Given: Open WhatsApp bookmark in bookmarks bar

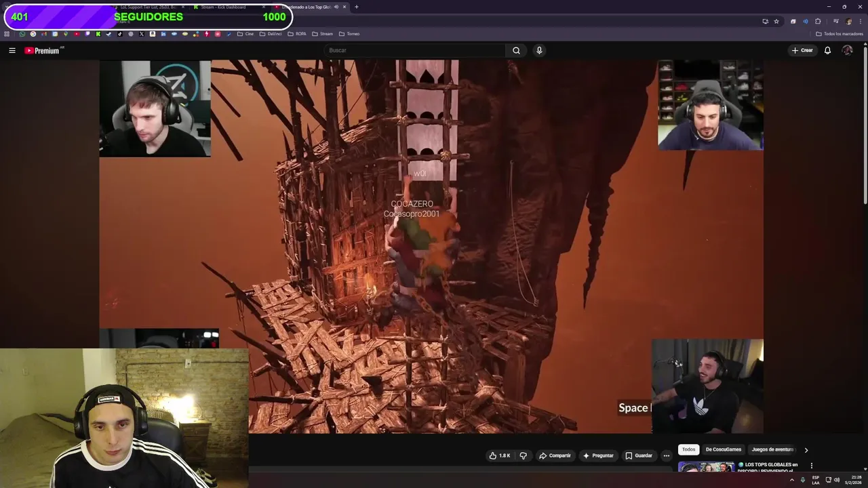Looking at the screenshot, I should 22,34.
